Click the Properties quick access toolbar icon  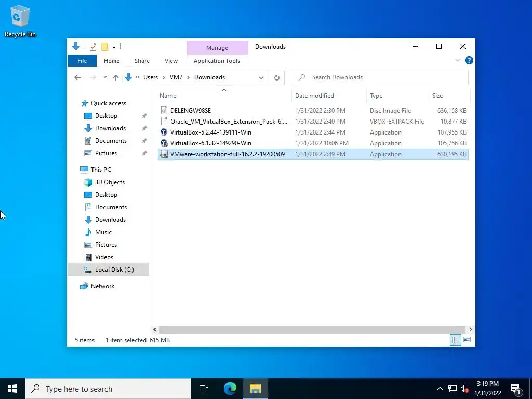pos(92,46)
